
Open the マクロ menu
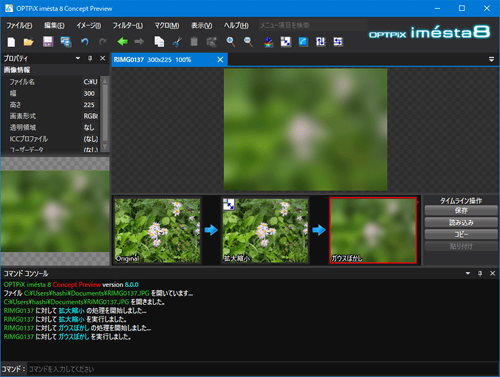coord(167,26)
